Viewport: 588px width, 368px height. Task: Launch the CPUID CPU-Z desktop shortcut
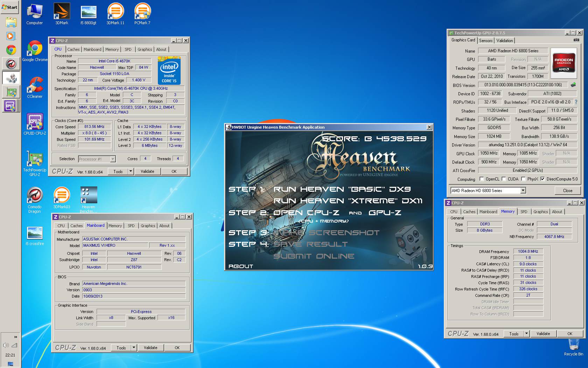pos(35,124)
